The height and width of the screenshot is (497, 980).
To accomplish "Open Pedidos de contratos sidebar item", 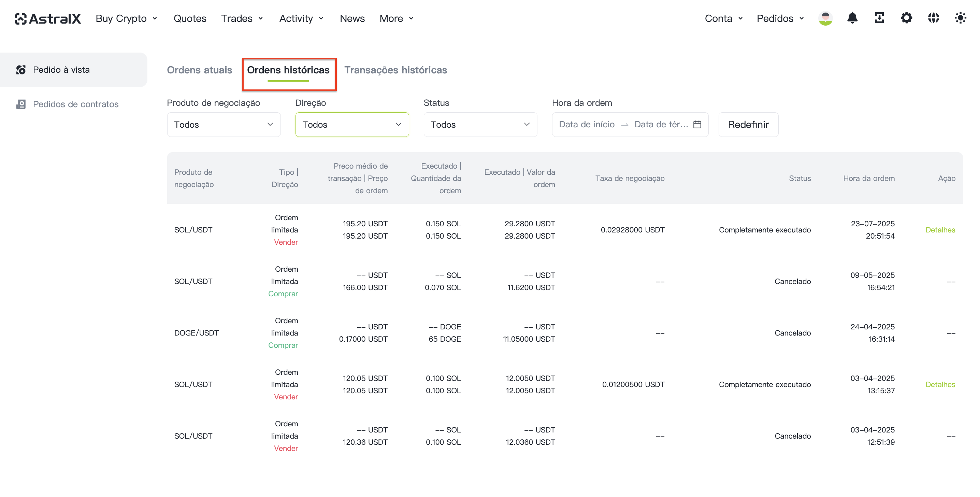I will point(67,104).
